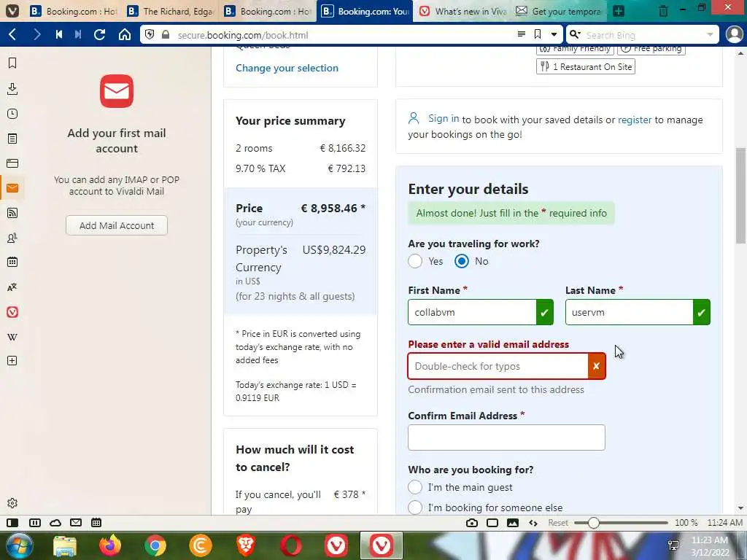Toggle Reader View in the address bar
This screenshot has width=747, height=560.
point(522,34)
